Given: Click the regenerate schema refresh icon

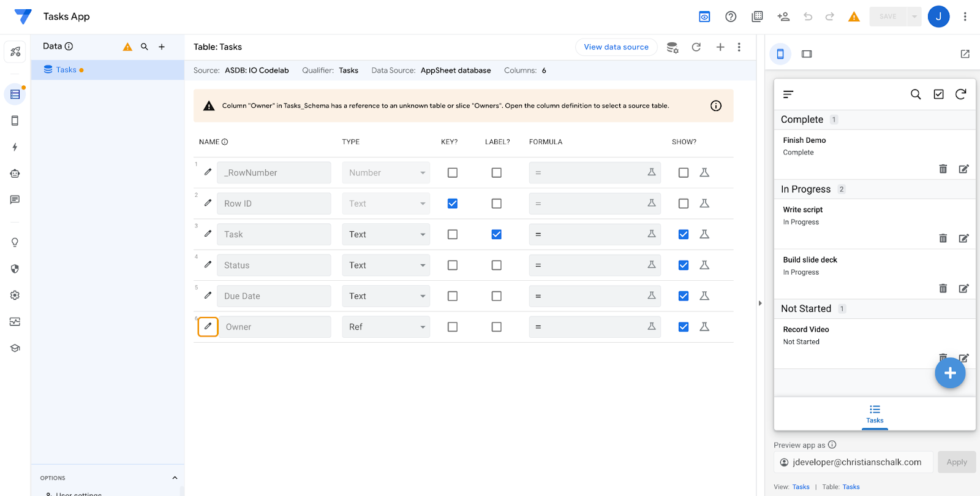Looking at the screenshot, I should pyautogui.click(x=696, y=47).
